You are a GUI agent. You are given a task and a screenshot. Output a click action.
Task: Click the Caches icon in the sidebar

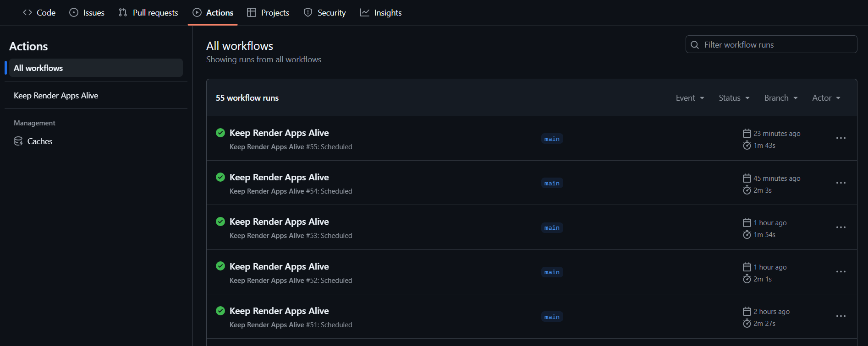[x=18, y=141]
